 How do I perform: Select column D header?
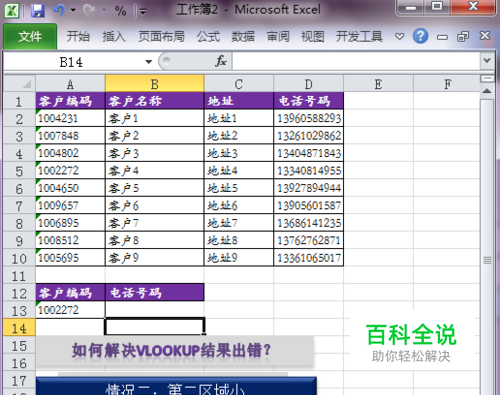point(308,84)
